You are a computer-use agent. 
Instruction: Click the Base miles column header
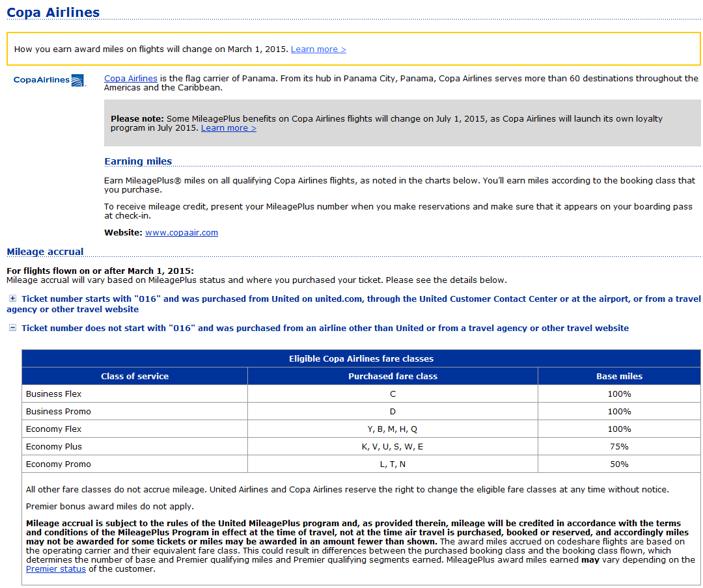point(619,377)
